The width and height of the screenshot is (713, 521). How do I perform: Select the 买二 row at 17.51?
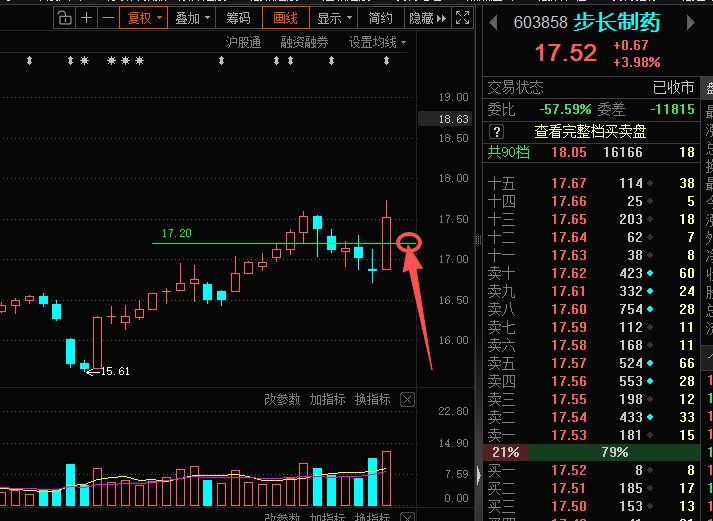point(591,488)
